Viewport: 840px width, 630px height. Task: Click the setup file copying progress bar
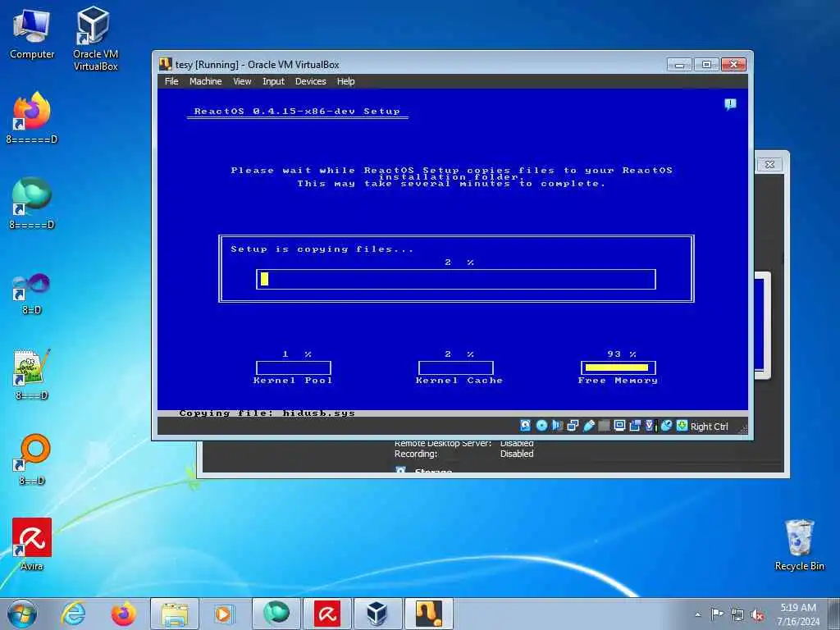[456, 279]
